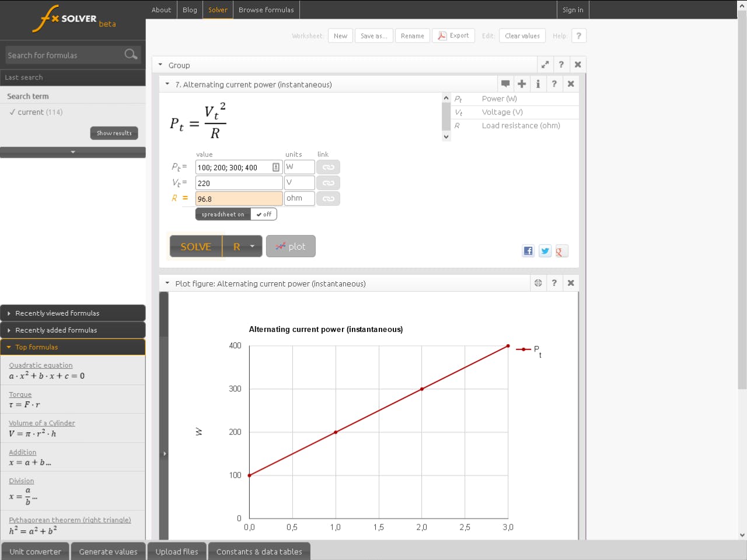The height and width of the screenshot is (560, 747).
Task: Collapse formula 7 panel arrow
Action: point(167,84)
